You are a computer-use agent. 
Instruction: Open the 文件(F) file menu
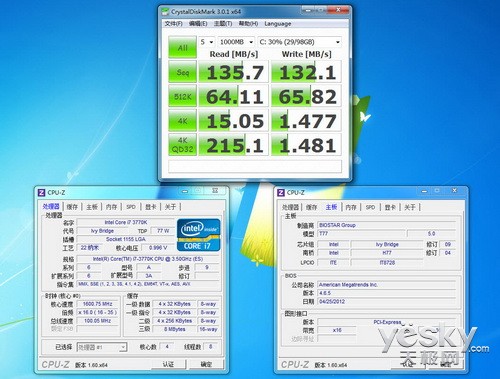(173, 24)
